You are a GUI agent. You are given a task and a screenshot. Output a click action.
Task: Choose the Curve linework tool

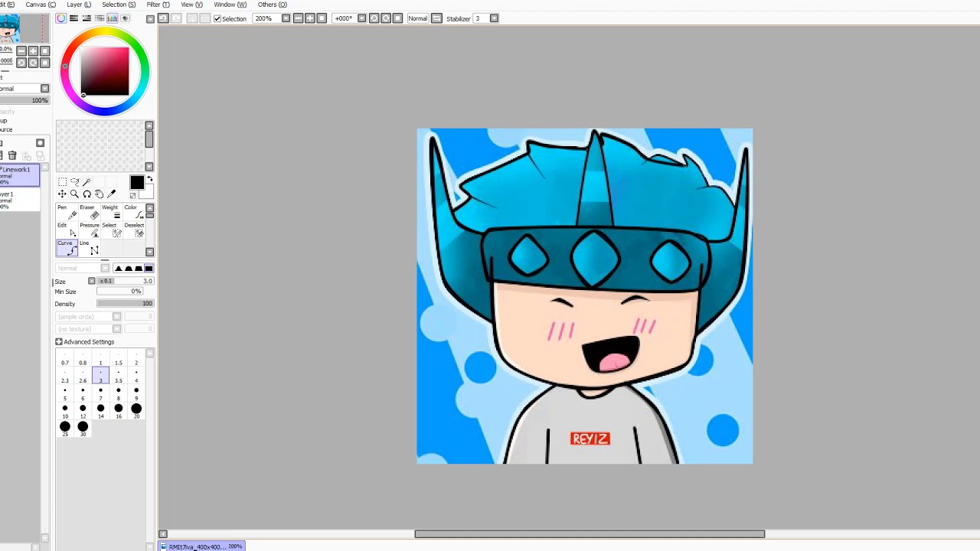point(67,248)
